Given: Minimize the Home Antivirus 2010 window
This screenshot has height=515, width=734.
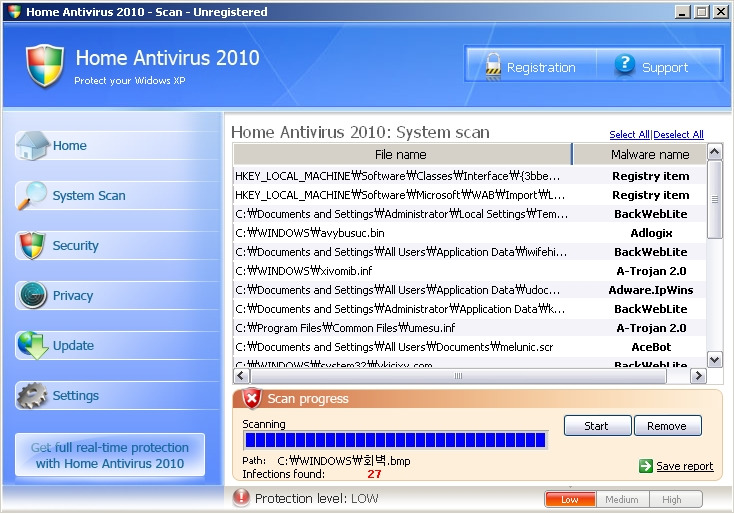Looking at the screenshot, I should pos(683,12).
